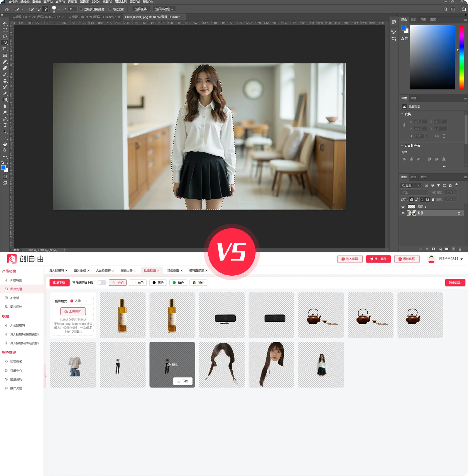Enable sample all layers checkbox
The width and height of the screenshot is (468, 476).
pos(81,9)
